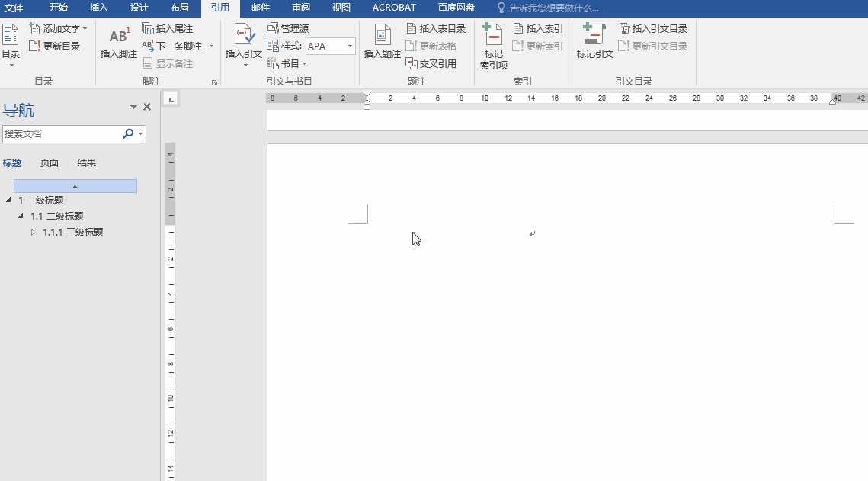
Task: Select 1 一级标题 in navigation tree
Action: click(x=40, y=200)
